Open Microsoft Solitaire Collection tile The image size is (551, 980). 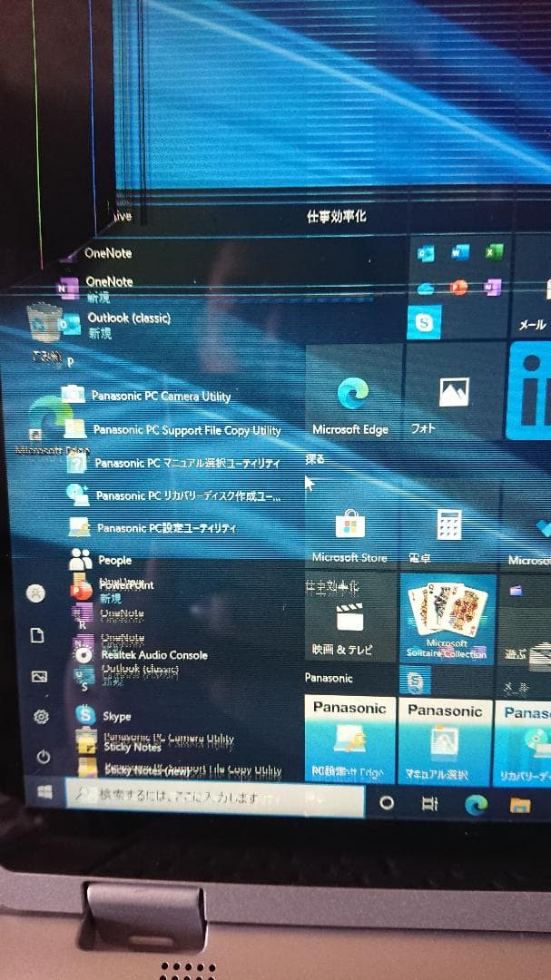pos(448,619)
